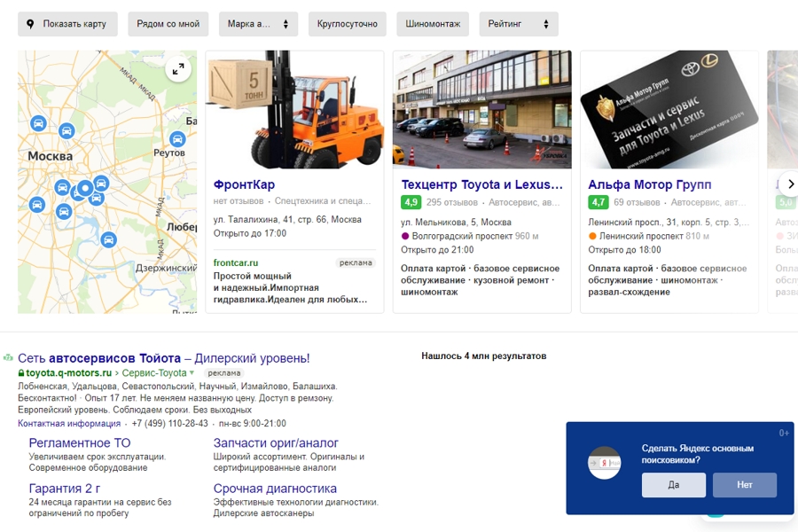
Task: Click Да to set Yandex as default
Action: tap(674, 485)
